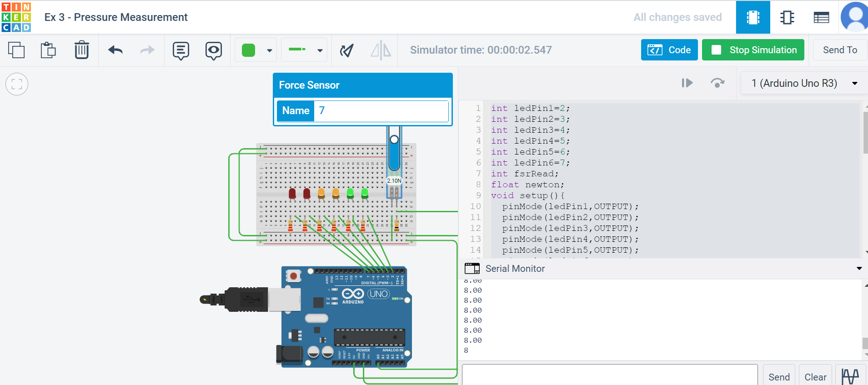Viewport: 868px width, 385px height.
Task: Click the project title Ex 3 - Pressure Measurement
Action: pos(116,17)
